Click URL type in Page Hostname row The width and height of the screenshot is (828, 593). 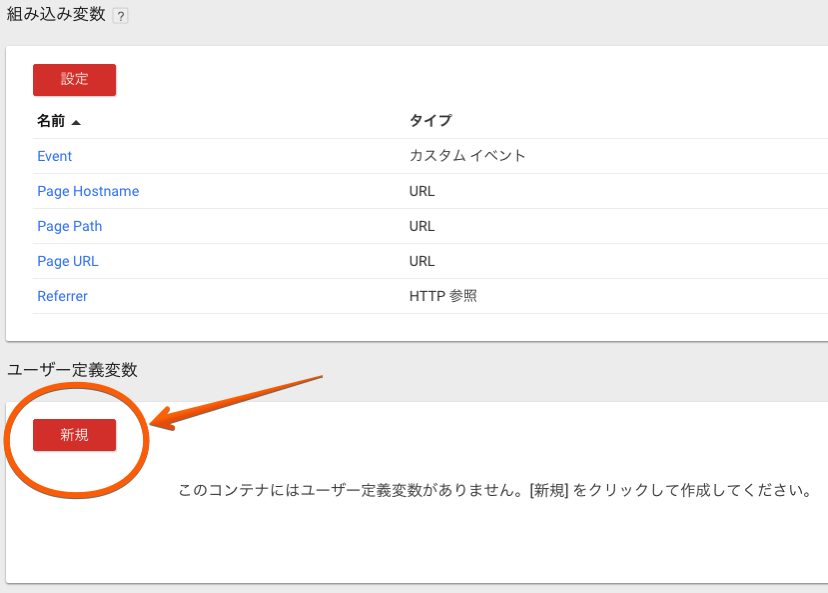click(422, 191)
